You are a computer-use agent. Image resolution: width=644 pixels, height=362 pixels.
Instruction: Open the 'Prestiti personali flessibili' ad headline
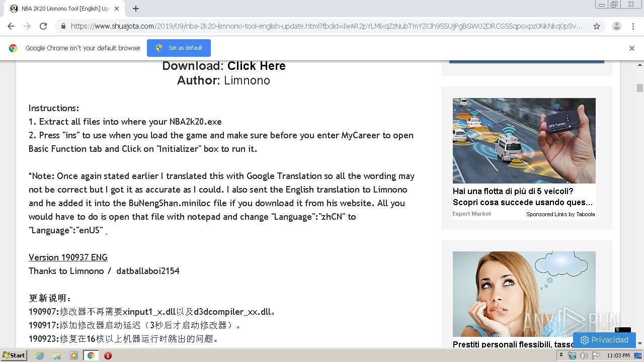point(513,344)
